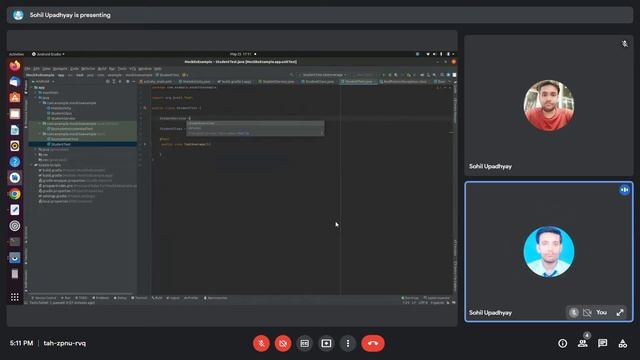Open Thunderbird mail in Ubuntu dock
This screenshot has width=640, height=360.
click(x=15, y=82)
